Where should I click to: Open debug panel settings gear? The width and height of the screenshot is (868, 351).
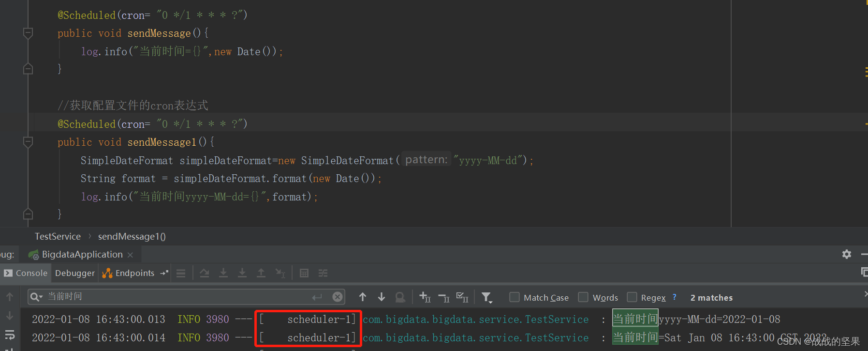click(847, 254)
